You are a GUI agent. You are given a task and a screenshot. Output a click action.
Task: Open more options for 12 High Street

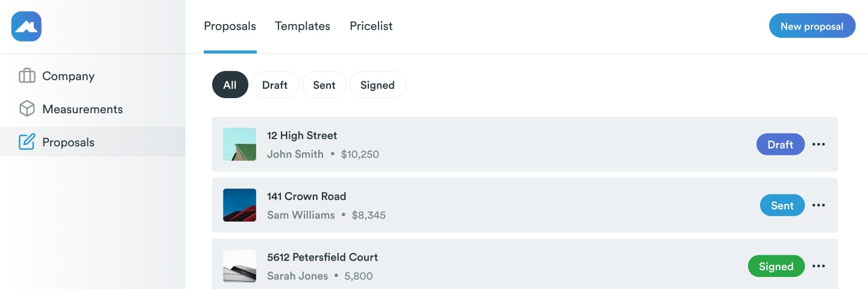click(x=818, y=144)
